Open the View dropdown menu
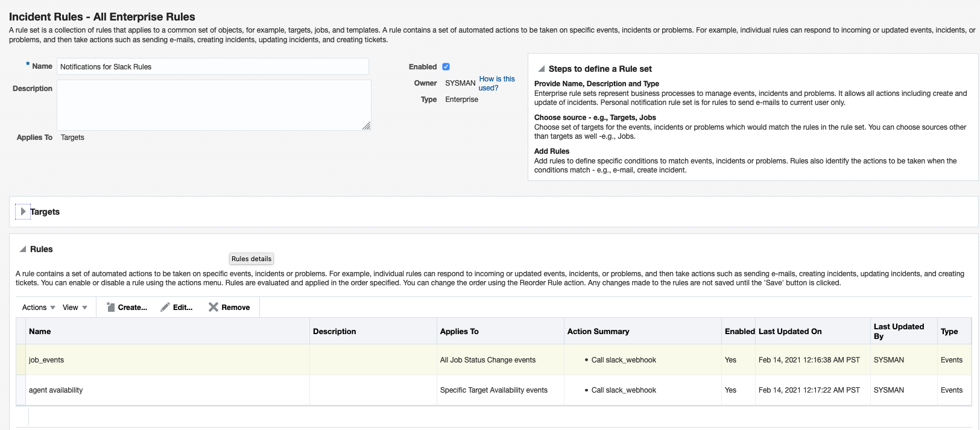 75,308
